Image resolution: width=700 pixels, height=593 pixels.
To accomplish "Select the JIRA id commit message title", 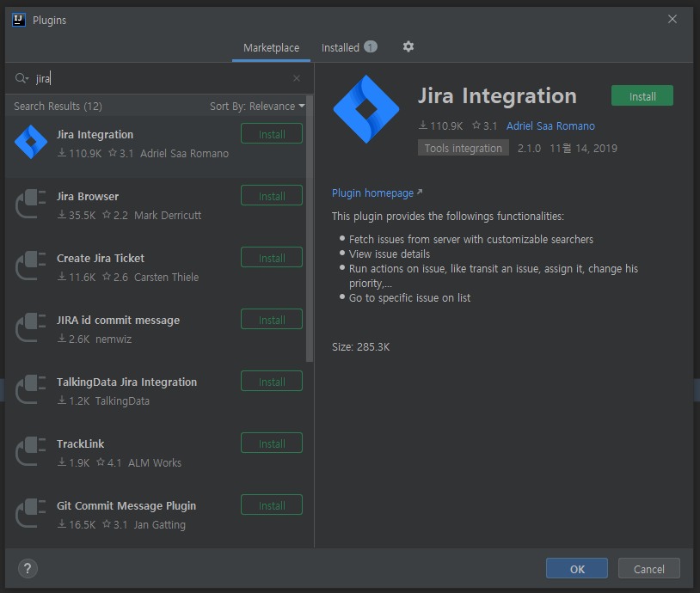I will click(x=118, y=321).
